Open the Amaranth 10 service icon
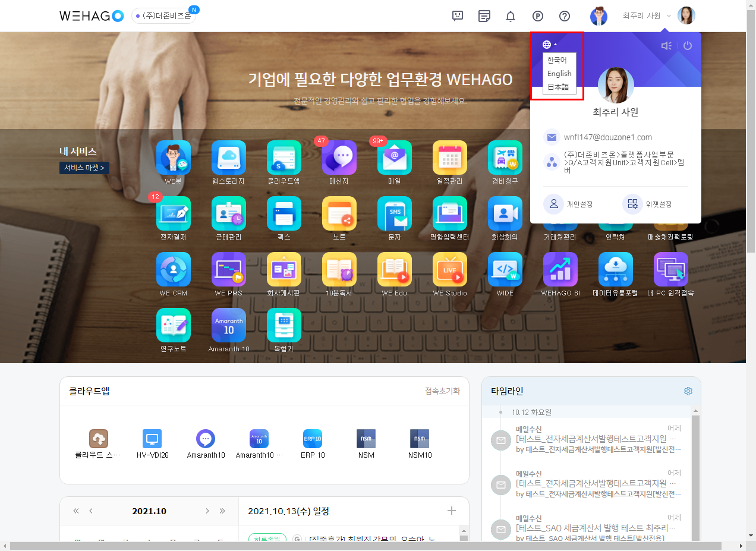This screenshot has width=756, height=551. pos(228,326)
